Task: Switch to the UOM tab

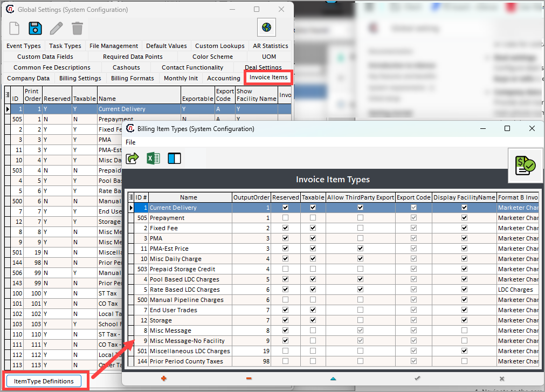Action: 269,57
